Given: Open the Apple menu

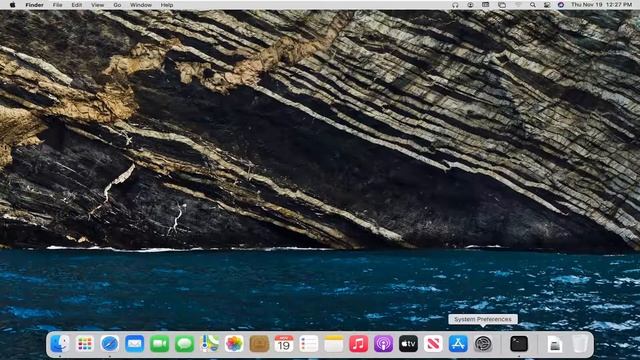Looking at the screenshot, I should point(13,5).
